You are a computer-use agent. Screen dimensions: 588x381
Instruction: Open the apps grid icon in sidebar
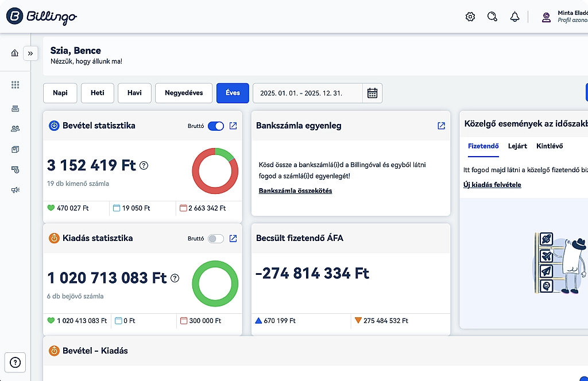(15, 85)
